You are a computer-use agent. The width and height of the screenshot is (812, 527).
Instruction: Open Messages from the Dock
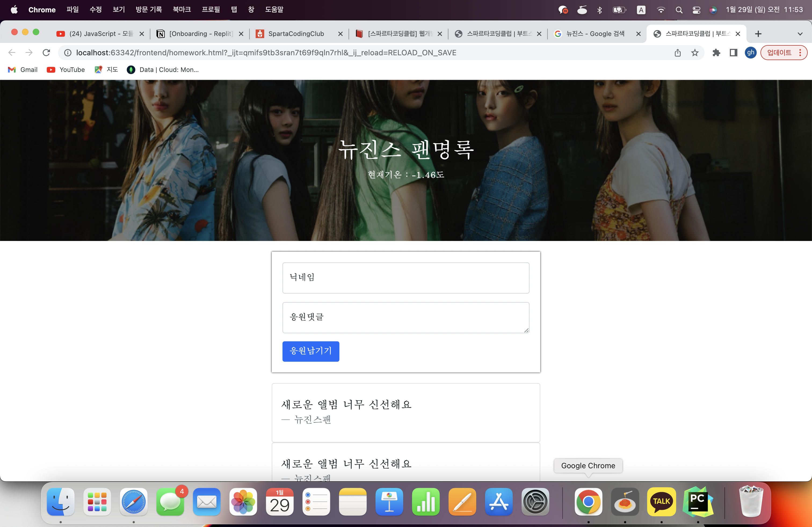170,502
